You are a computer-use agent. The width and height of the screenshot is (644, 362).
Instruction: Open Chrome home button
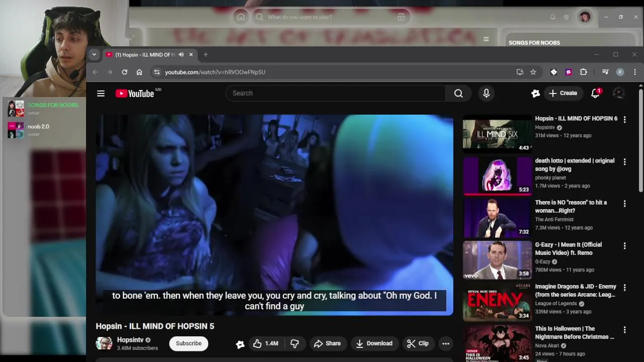tap(139, 72)
